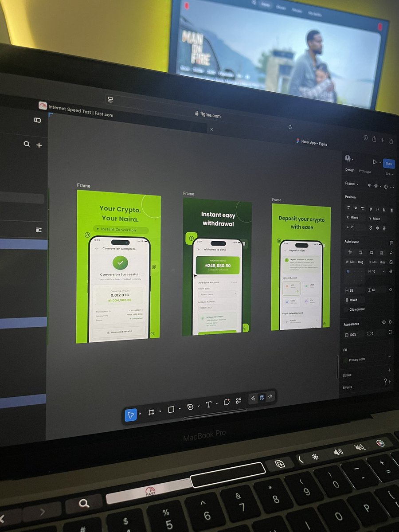The width and height of the screenshot is (399, 532).
Task: Click the Figma sidebar toggle panel icon
Action: (x=37, y=120)
